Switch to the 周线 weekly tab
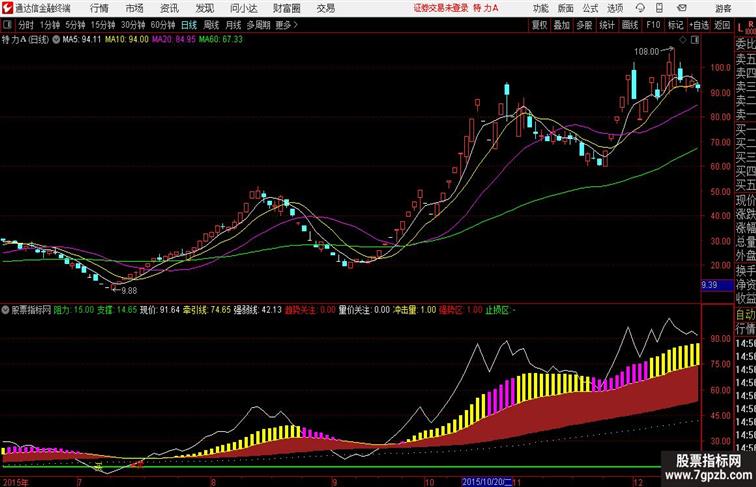This screenshot has height=487, width=756. coord(211,25)
